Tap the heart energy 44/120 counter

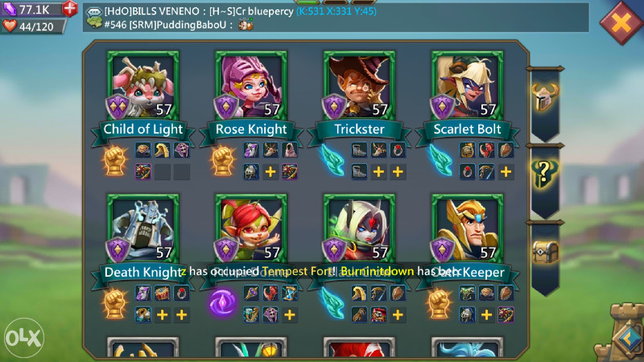pyautogui.click(x=34, y=27)
